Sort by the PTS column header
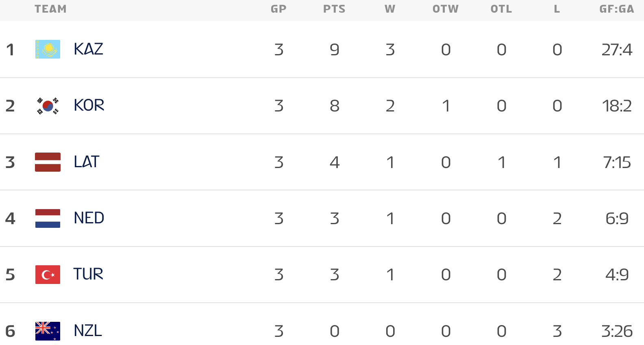This screenshot has height=345, width=644. tap(334, 9)
